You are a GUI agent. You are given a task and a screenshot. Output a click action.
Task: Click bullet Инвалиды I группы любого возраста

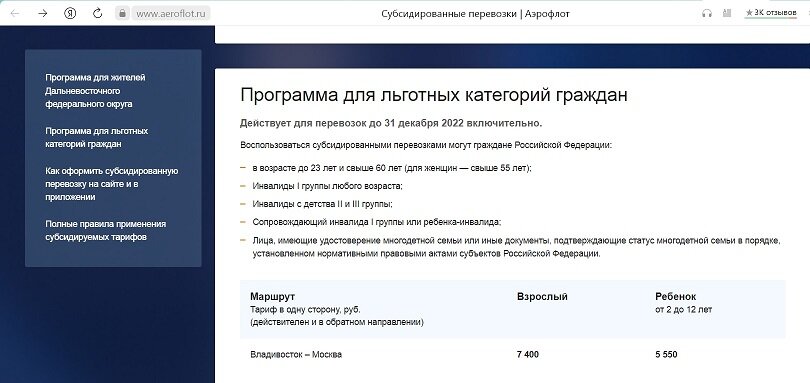click(x=328, y=186)
